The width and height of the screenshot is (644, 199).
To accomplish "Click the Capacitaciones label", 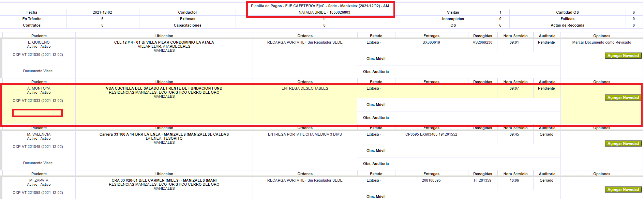I will pos(188,25).
